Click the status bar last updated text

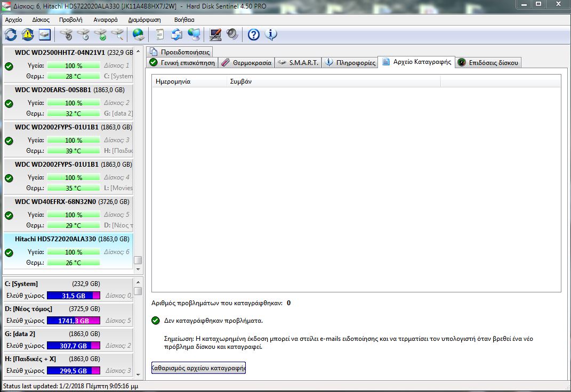pyautogui.click(x=71, y=386)
